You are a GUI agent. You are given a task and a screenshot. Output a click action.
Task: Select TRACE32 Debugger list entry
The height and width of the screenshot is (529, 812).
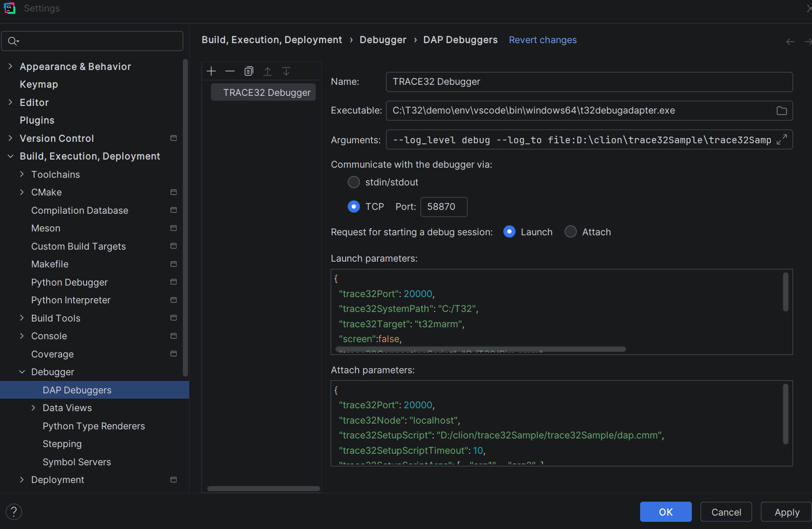(263, 92)
